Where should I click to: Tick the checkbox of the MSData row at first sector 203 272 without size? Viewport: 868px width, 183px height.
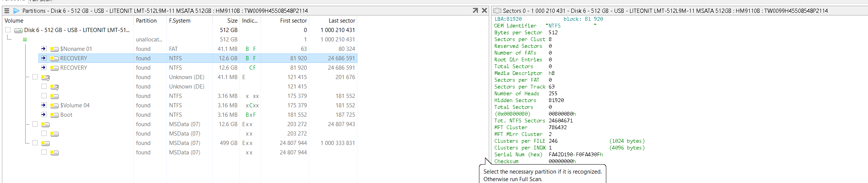tap(44, 133)
